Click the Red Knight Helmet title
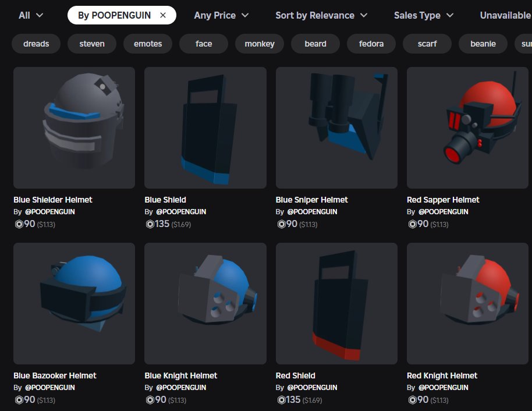Image resolution: width=532 pixels, height=411 pixels. (442, 375)
